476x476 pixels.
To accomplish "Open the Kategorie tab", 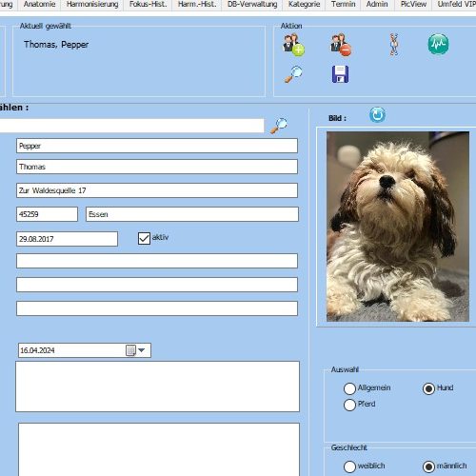I will click(304, 5).
